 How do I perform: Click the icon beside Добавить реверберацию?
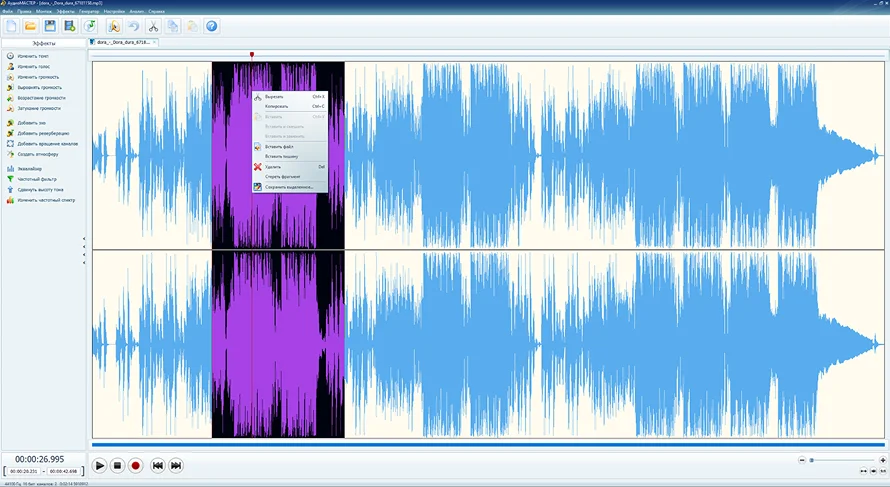pos(10,133)
